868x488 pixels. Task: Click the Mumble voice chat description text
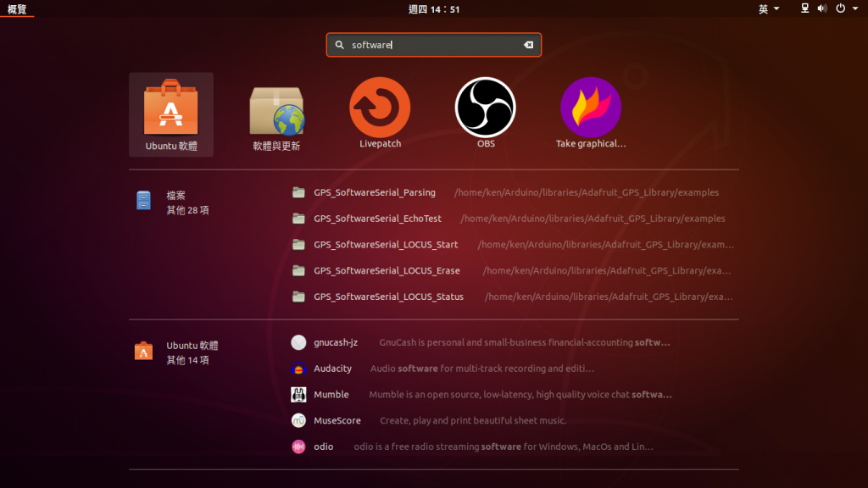tap(520, 395)
